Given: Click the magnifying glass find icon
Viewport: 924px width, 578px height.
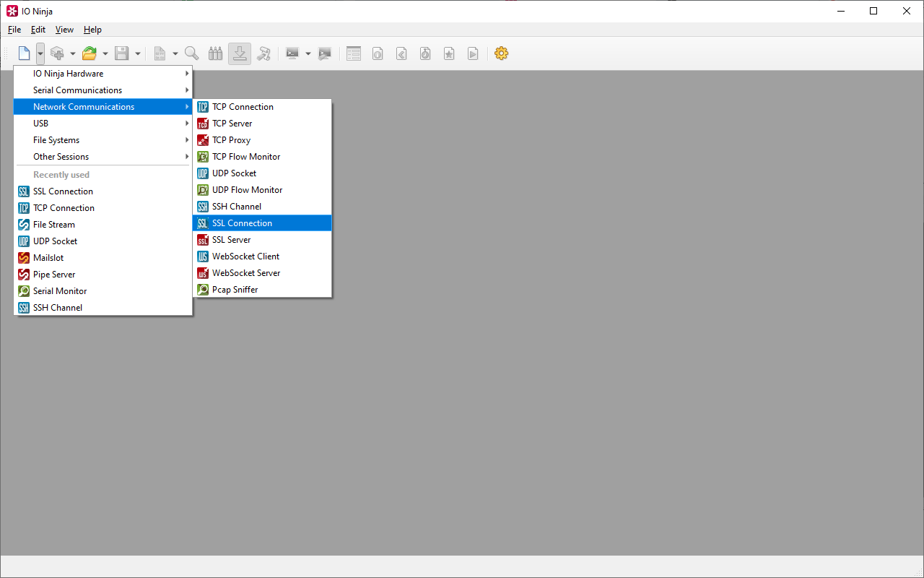Looking at the screenshot, I should [192, 53].
